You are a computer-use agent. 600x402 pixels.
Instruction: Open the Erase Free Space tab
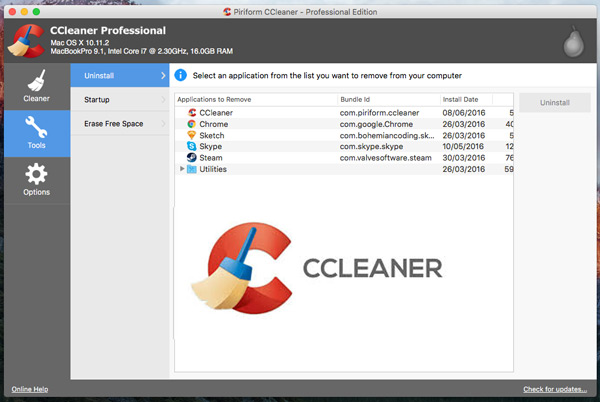[120, 124]
